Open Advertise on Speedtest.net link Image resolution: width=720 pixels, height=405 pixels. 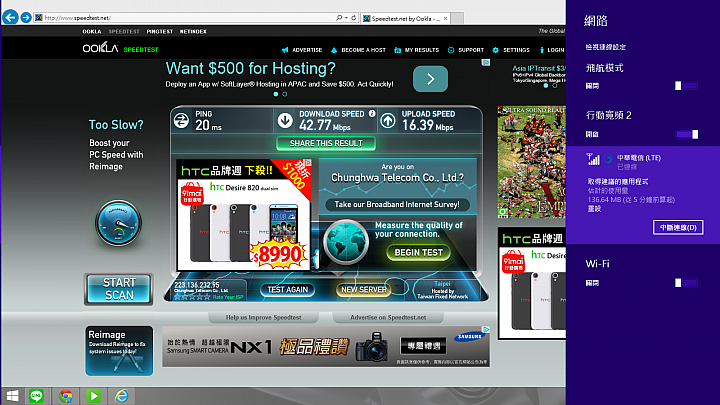[x=388, y=317]
